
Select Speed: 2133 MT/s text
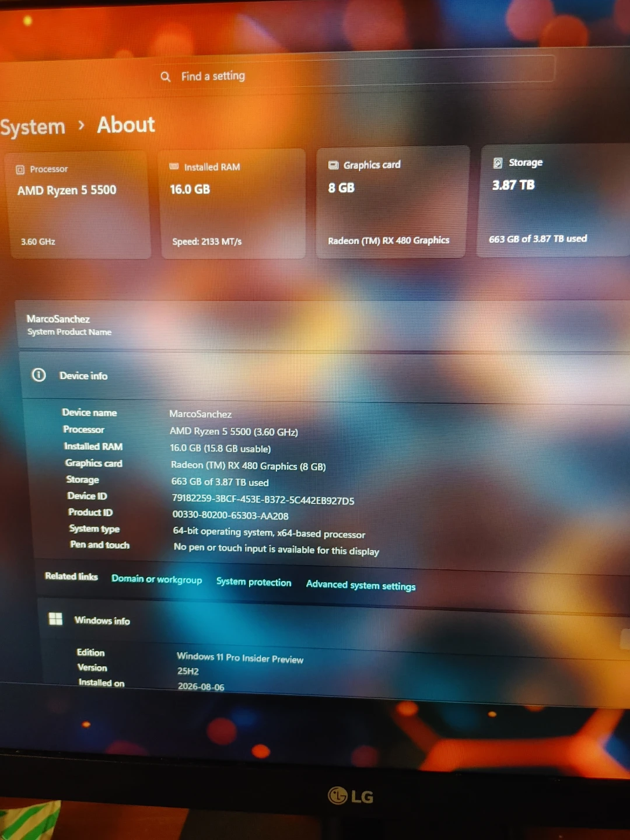pyautogui.click(x=207, y=241)
